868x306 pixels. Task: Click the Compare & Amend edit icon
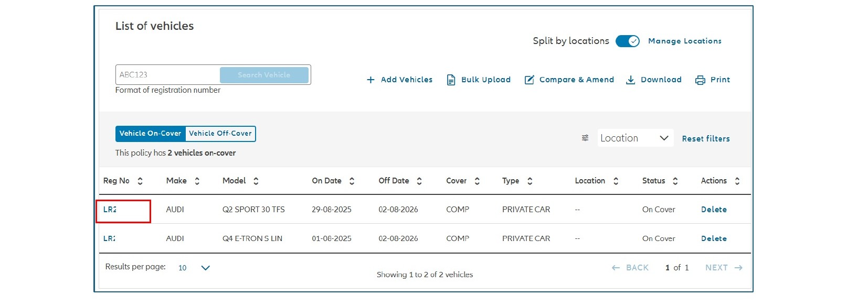click(x=530, y=80)
